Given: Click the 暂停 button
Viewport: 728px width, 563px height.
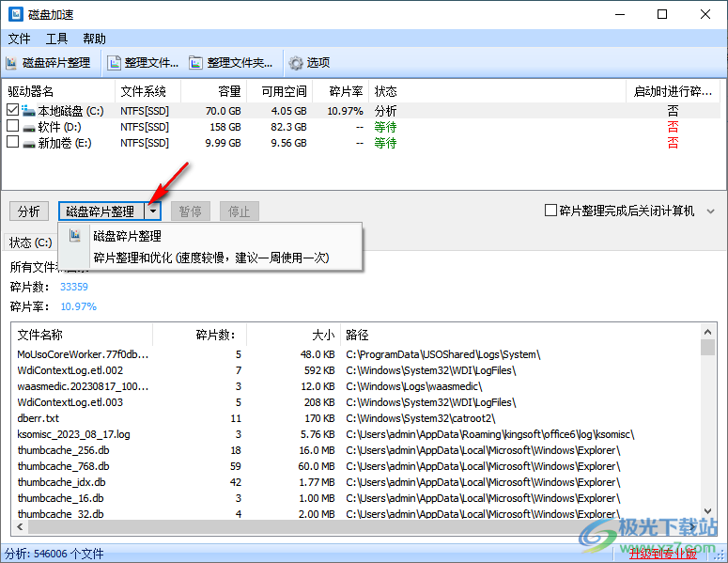Looking at the screenshot, I should [x=191, y=211].
